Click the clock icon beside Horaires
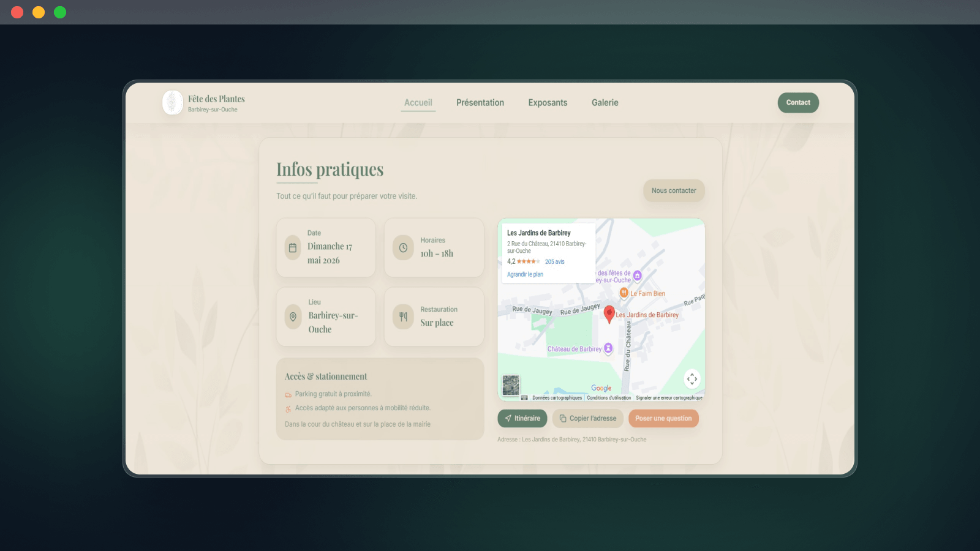Image resolution: width=980 pixels, height=551 pixels. point(403,248)
